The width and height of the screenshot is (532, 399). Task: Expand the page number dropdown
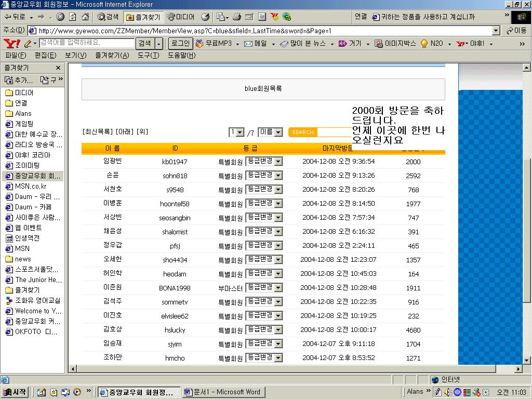click(240, 132)
